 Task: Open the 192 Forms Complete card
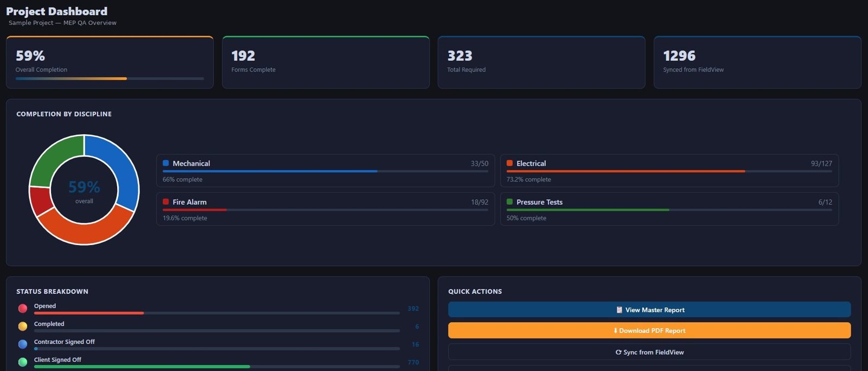click(x=325, y=62)
